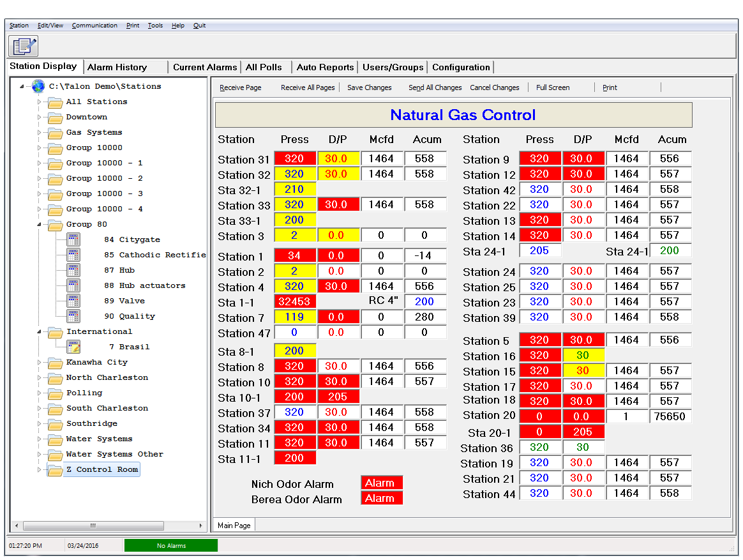Select the Downtown folder icon

point(55,117)
